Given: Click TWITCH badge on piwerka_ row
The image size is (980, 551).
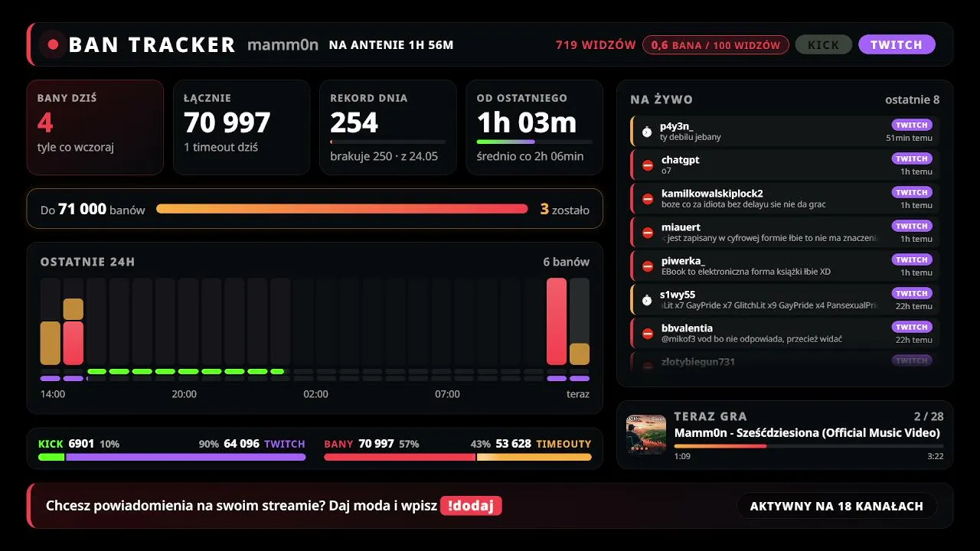Looking at the screenshot, I should point(912,259).
